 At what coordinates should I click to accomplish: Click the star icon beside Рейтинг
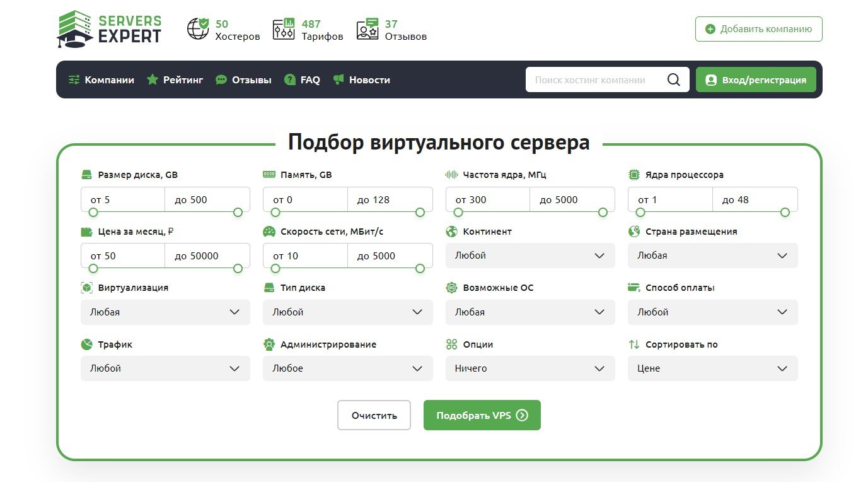152,80
